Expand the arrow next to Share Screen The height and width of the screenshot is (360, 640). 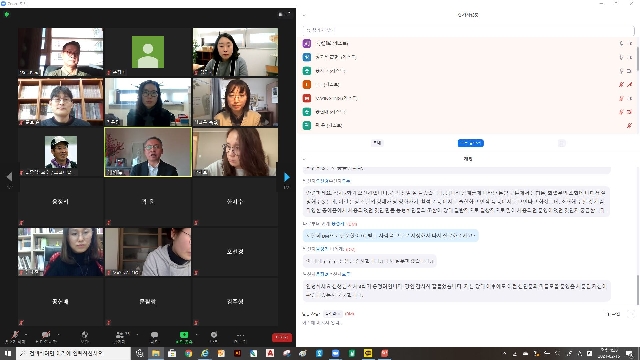(x=196, y=335)
